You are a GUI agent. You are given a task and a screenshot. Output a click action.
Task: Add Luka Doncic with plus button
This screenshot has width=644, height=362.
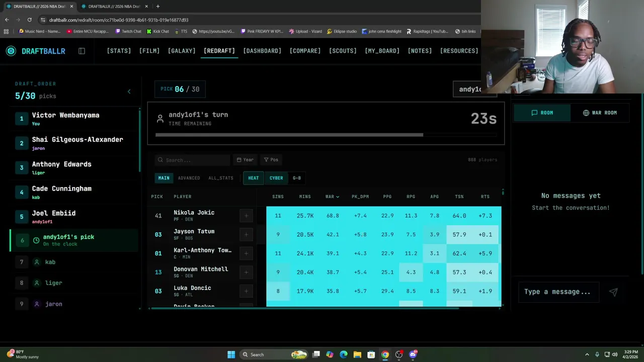pyautogui.click(x=246, y=291)
